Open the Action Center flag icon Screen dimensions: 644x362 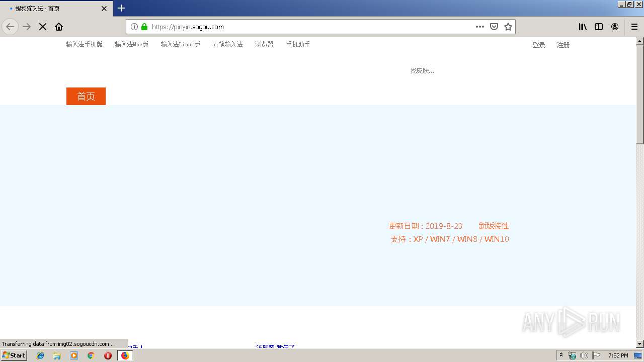tap(596, 355)
